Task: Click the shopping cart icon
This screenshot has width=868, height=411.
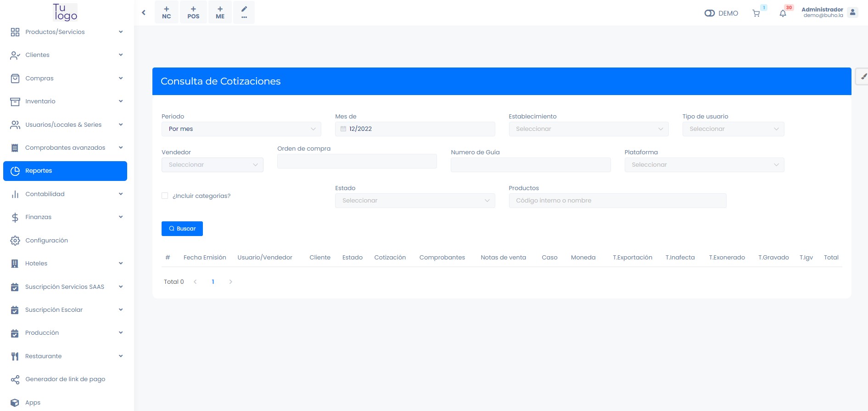Action: pos(756,13)
